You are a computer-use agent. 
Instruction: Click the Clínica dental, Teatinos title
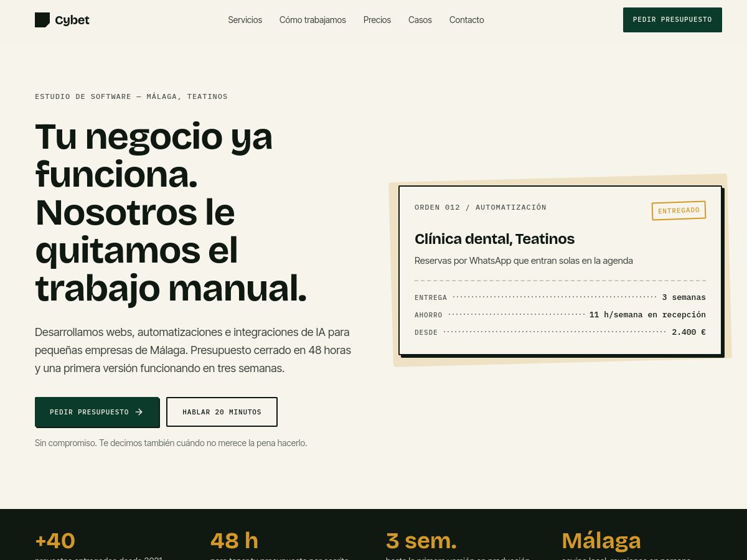click(494, 239)
